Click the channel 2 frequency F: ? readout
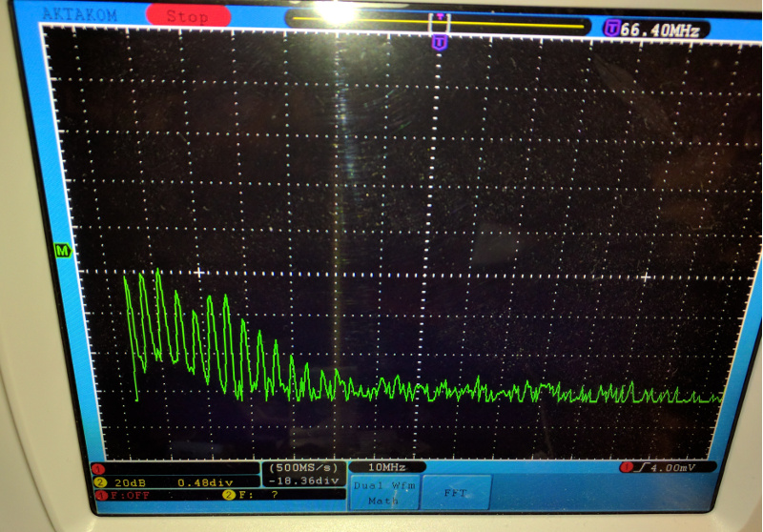Viewport: 763px width, 532px height. [256, 495]
